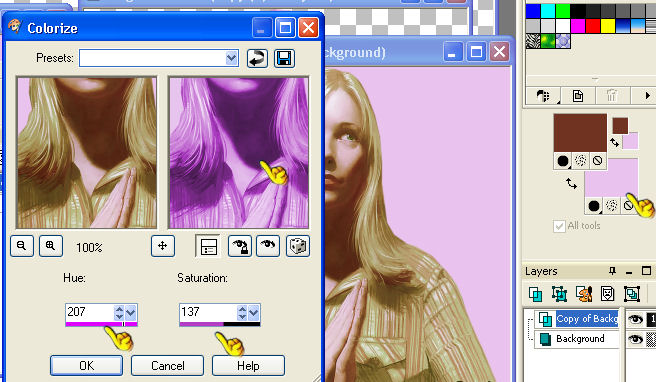The image size is (656, 382).
Task: Toggle Auto Proof eye-with-lock button
Action: pyautogui.click(x=240, y=246)
